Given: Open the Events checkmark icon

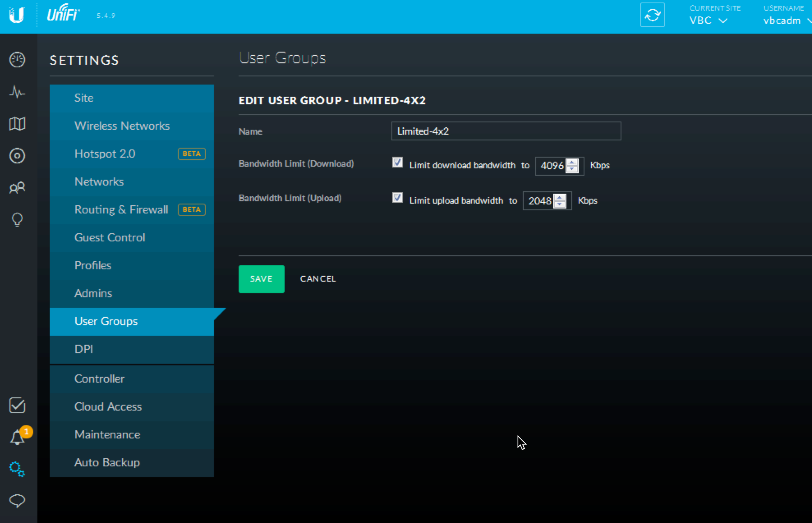Looking at the screenshot, I should point(17,405).
